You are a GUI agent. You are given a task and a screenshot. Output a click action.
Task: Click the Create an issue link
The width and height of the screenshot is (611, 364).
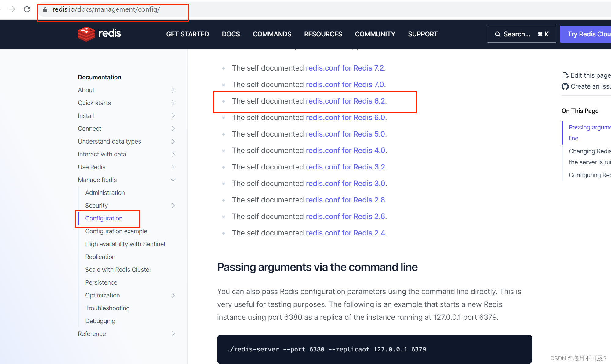coord(591,86)
